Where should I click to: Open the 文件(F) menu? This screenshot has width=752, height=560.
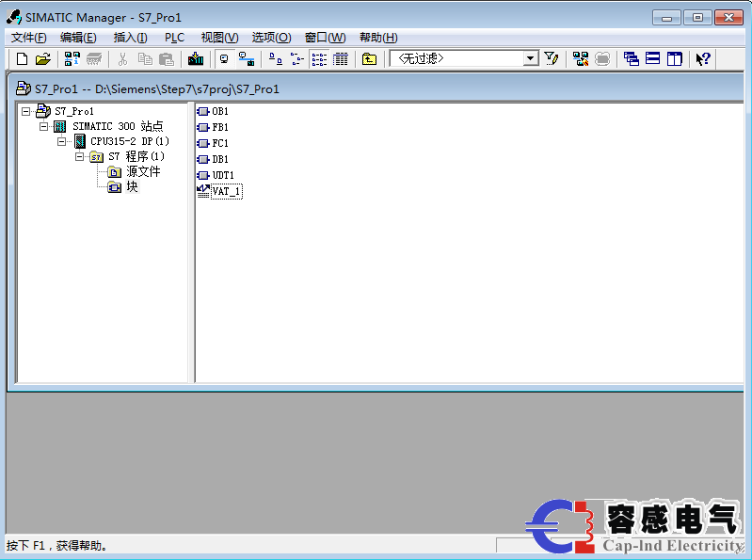[x=29, y=38]
